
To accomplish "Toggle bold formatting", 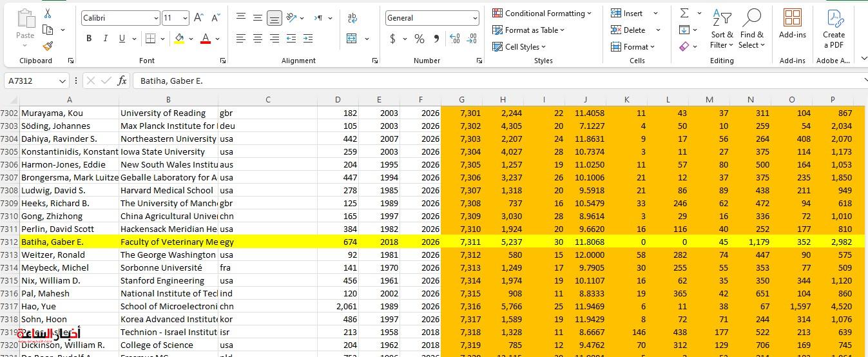I will [89, 39].
